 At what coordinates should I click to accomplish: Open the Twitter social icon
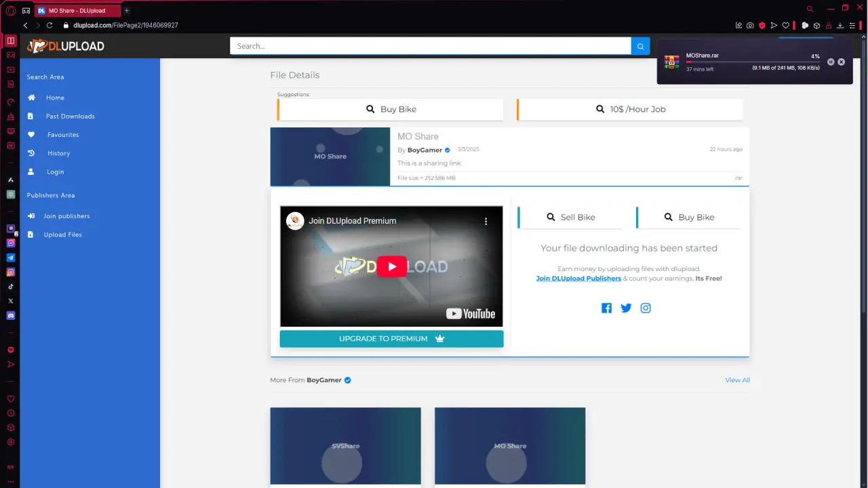(x=626, y=308)
